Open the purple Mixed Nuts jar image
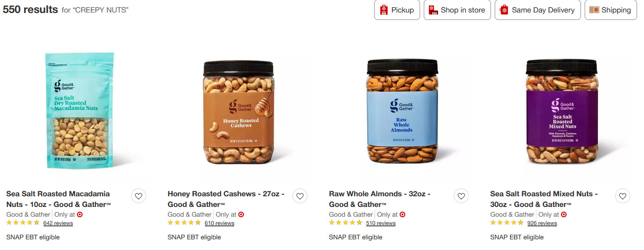This screenshot has height=250, width=644. click(562, 112)
